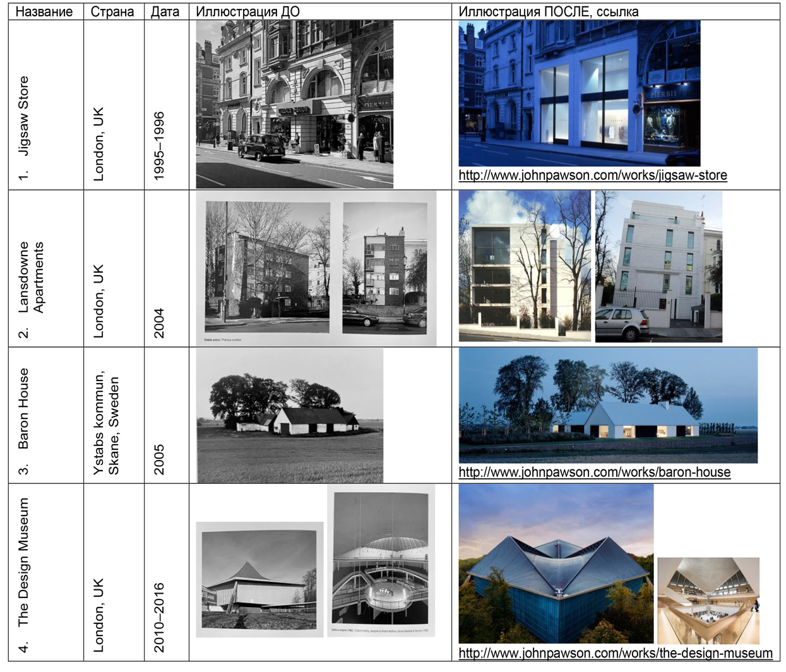Click the 'Страна' column header
The height and width of the screenshot is (672, 786).
pyautogui.click(x=112, y=12)
